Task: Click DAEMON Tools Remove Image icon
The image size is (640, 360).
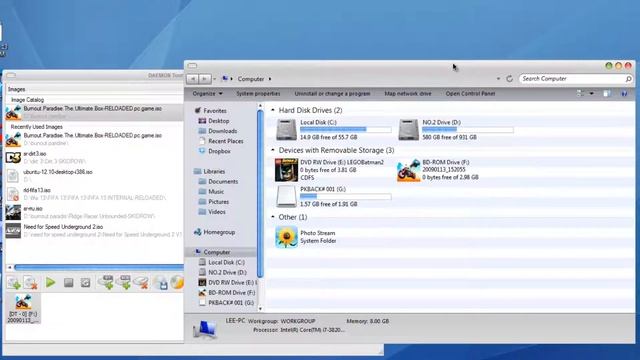Action: 31,282
